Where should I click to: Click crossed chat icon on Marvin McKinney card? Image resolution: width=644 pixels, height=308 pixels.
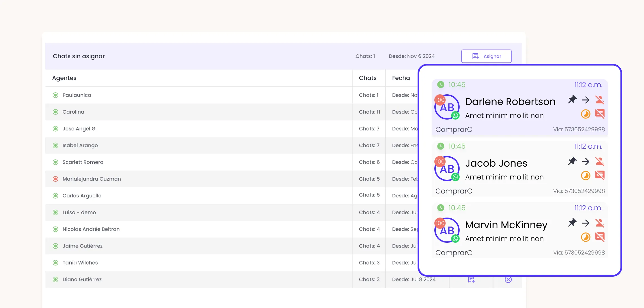(600, 237)
